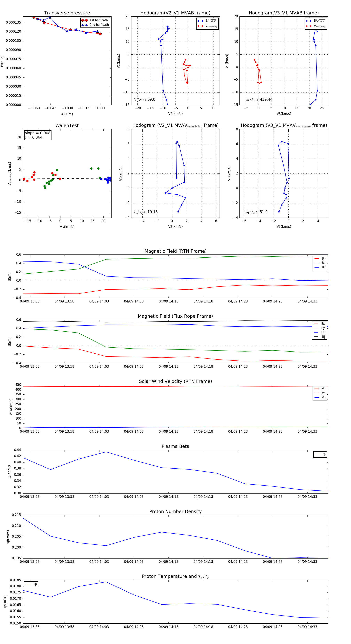Click the 'Proton Temperature and Te/Tp' title
Viewport: 351px width, 644px height.
point(175,576)
